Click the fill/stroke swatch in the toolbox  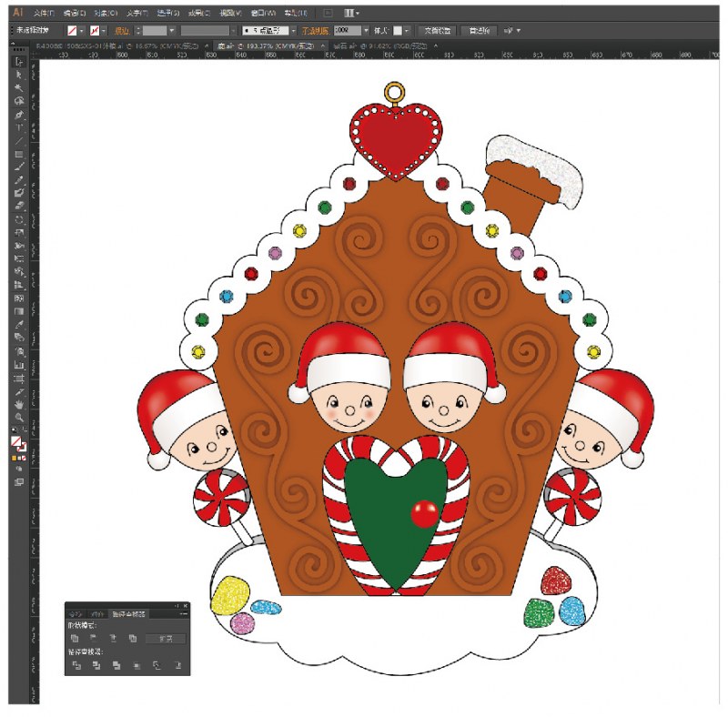click(x=17, y=442)
